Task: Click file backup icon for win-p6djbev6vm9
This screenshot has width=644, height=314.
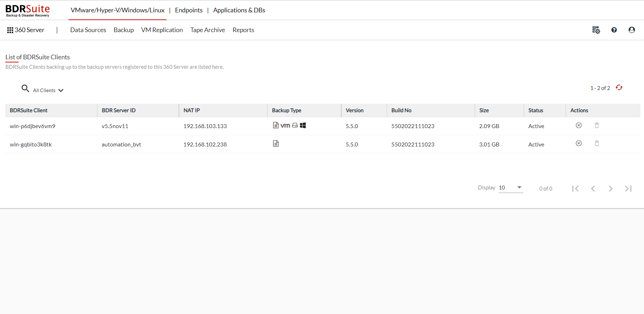Action: point(276,125)
